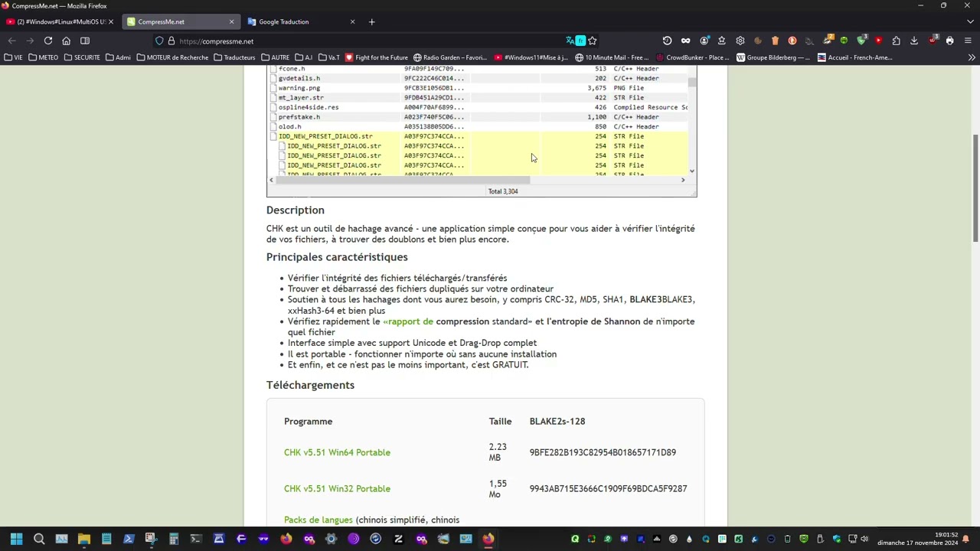
Task: Switch to the Google Traduction tab
Action: click(x=302, y=21)
